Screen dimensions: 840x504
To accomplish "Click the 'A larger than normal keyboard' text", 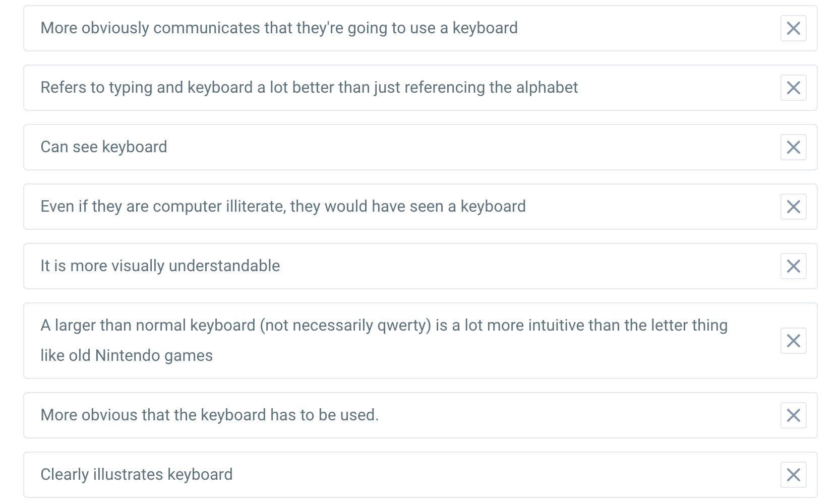I will click(384, 340).
